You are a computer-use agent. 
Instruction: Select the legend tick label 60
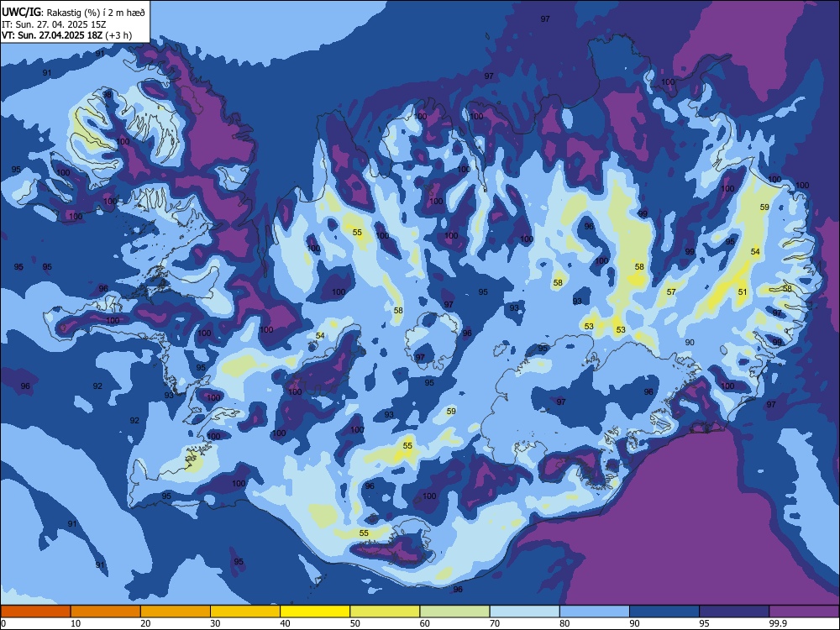click(425, 623)
